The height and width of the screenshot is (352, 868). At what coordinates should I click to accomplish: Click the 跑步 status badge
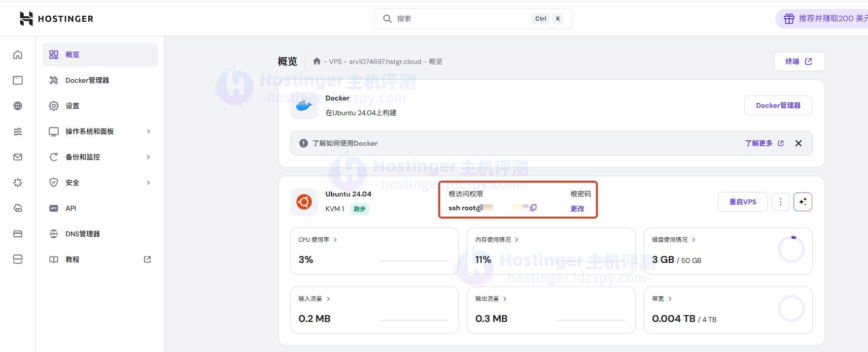pos(360,209)
